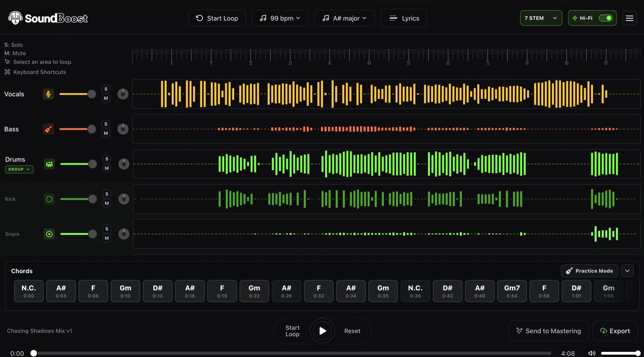Click the Bass pan knob

point(123,129)
